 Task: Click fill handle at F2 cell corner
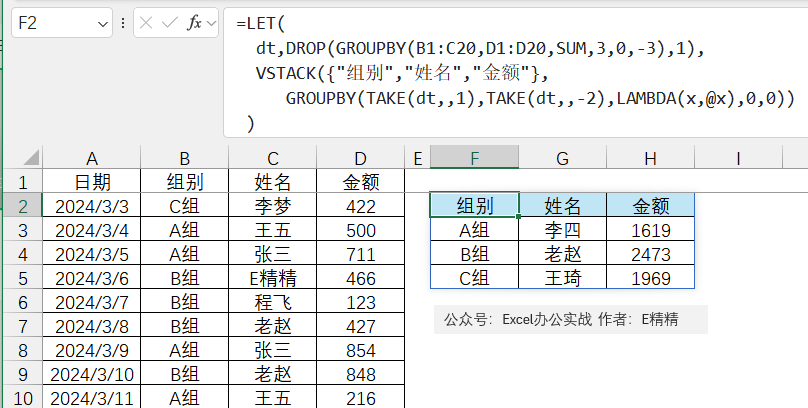point(518,217)
